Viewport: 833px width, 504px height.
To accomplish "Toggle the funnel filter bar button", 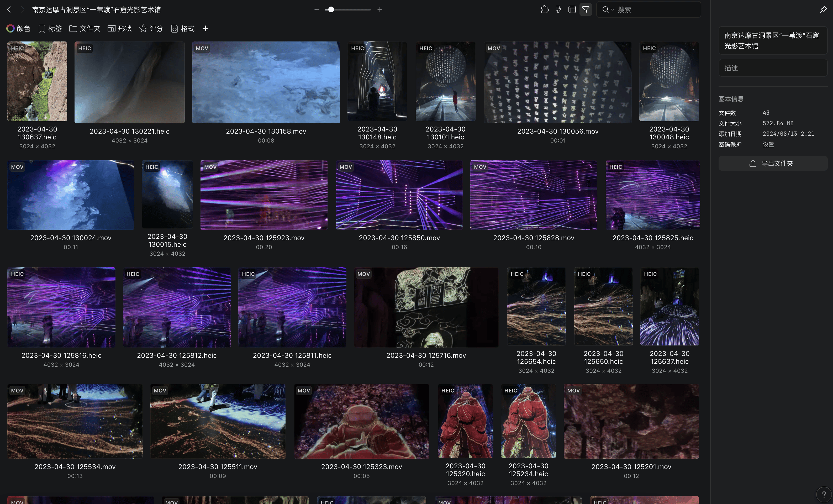I will (x=586, y=9).
